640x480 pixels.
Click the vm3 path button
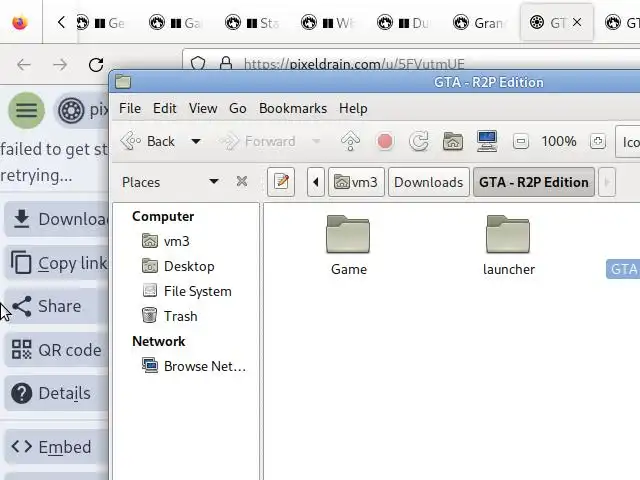click(x=356, y=182)
